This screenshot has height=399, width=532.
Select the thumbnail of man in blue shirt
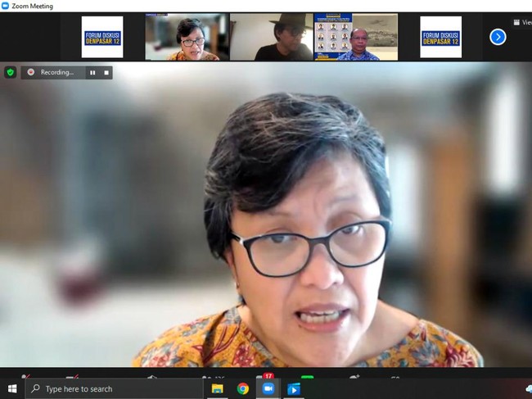(x=356, y=38)
